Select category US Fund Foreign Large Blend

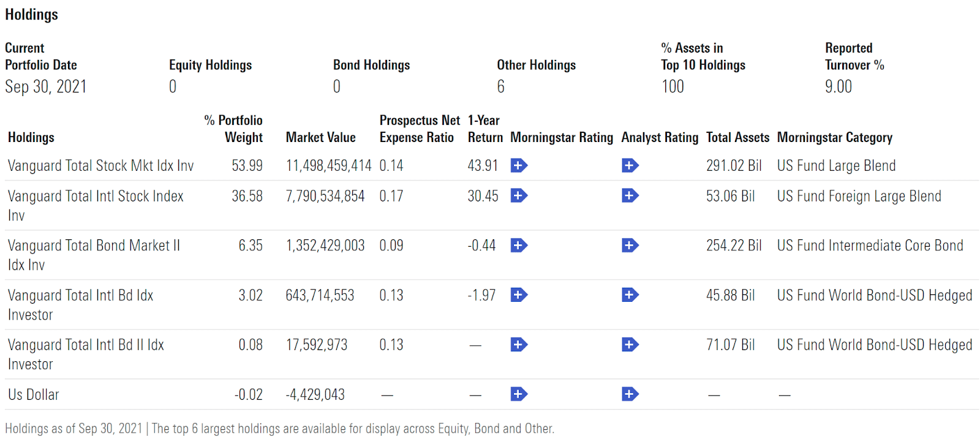pyautogui.click(x=859, y=196)
